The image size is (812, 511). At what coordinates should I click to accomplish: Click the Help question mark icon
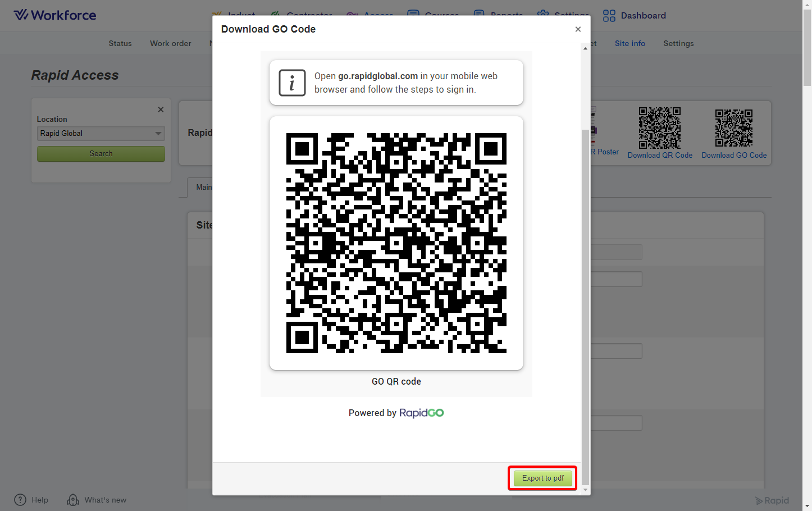tap(20, 500)
